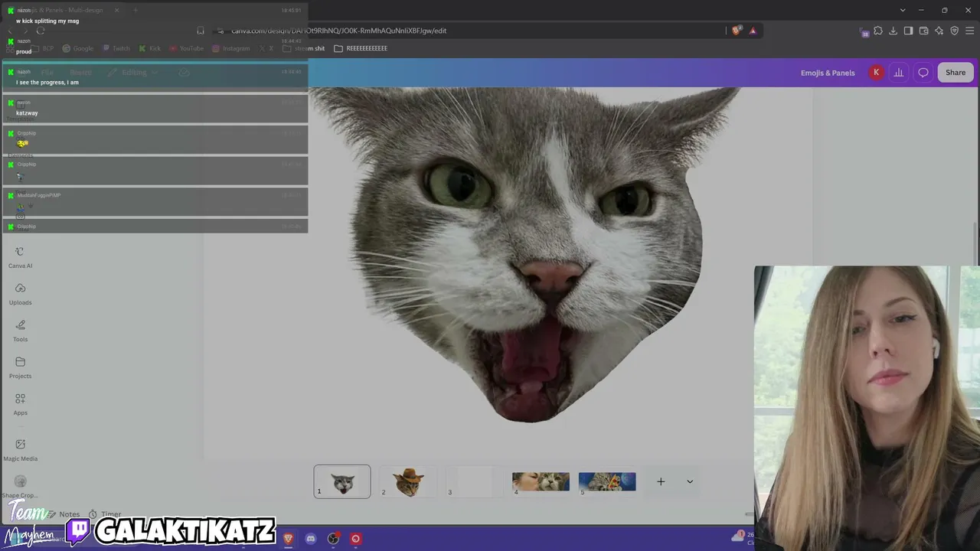This screenshot has width=980, height=551.
Task: Open the Canva analytics chart icon
Action: (x=899, y=73)
